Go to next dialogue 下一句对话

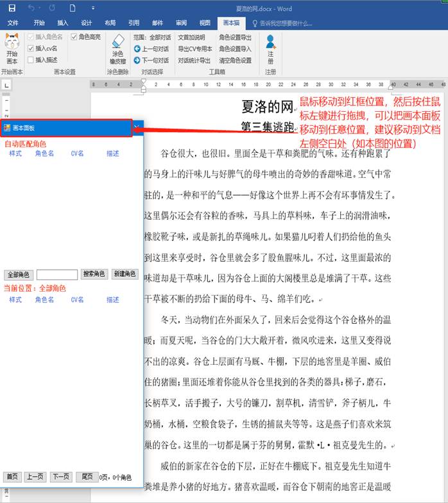[151, 60]
